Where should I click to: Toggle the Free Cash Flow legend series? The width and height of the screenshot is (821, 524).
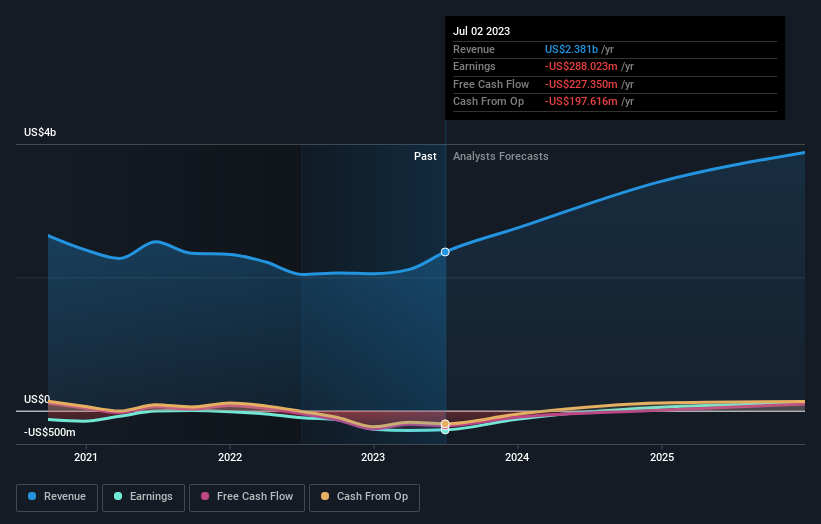pyautogui.click(x=247, y=497)
